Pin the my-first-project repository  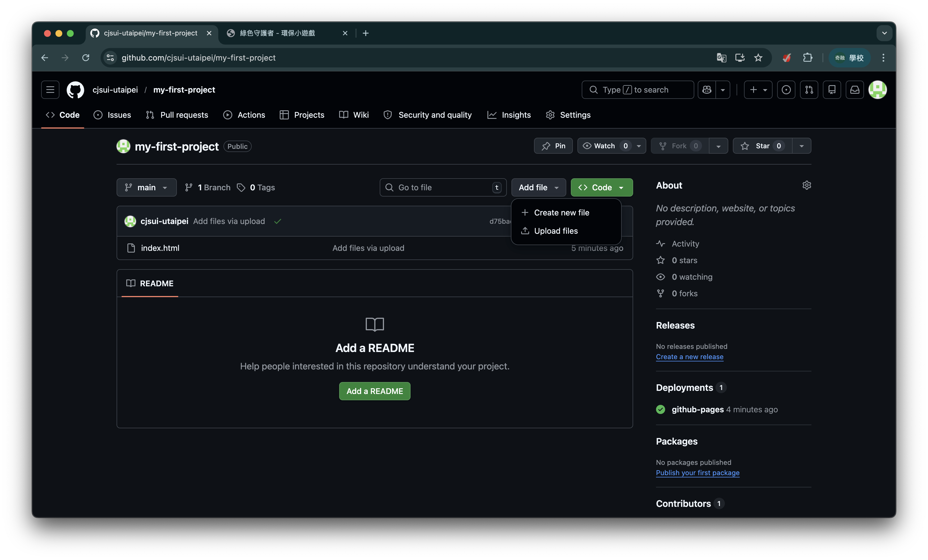click(x=553, y=146)
